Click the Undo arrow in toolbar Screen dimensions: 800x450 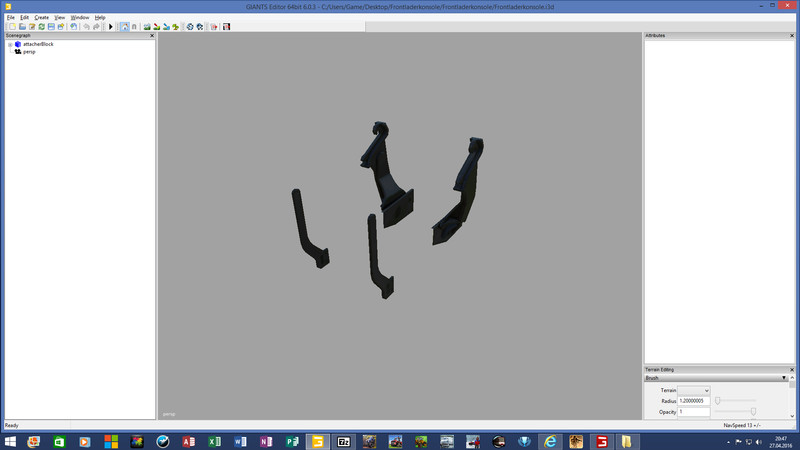[x=86, y=27]
